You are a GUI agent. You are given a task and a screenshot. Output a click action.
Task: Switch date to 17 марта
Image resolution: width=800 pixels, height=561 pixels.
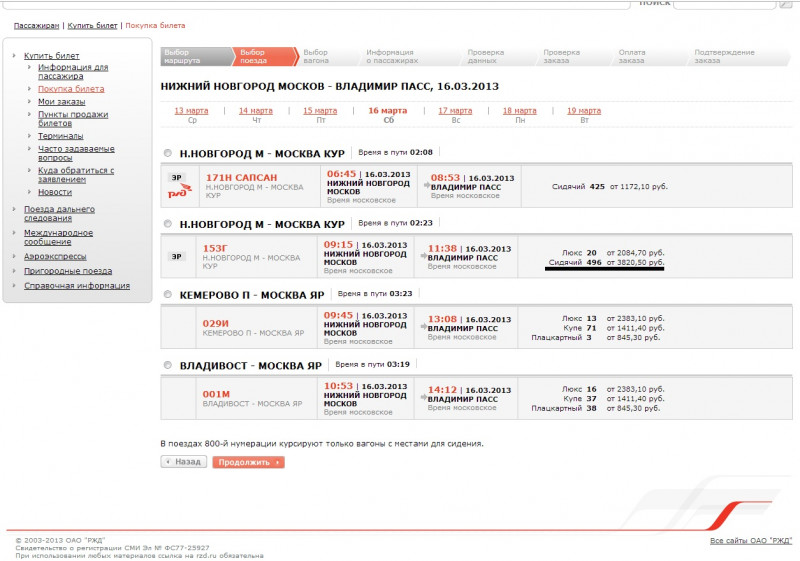pyautogui.click(x=455, y=110)
